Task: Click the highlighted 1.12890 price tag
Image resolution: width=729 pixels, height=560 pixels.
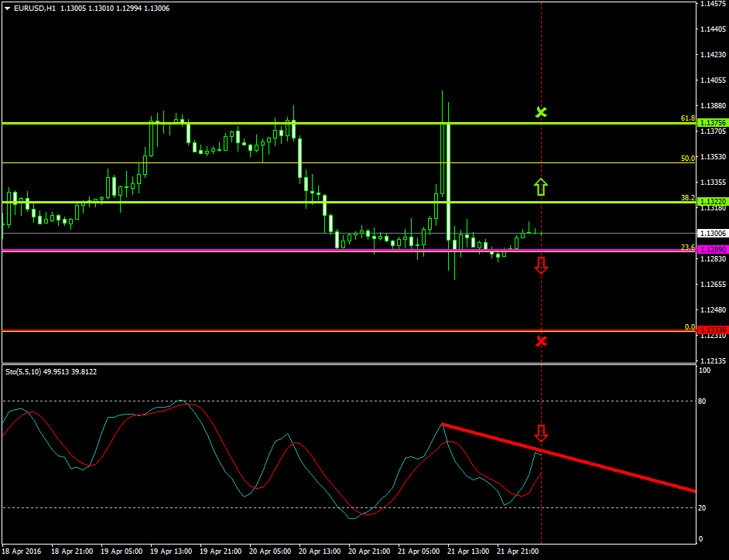Action: coord(711,249)
